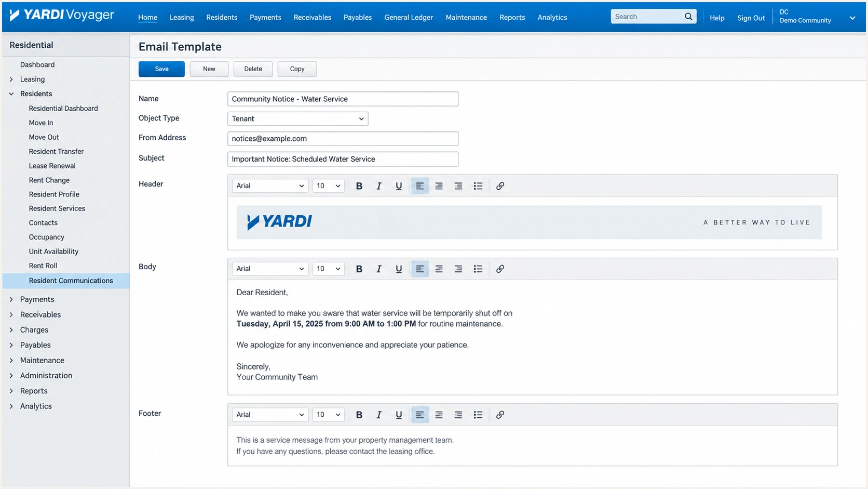Insert link in the Body toolbar
Screen dimensions: 868x489
[500, 269]
